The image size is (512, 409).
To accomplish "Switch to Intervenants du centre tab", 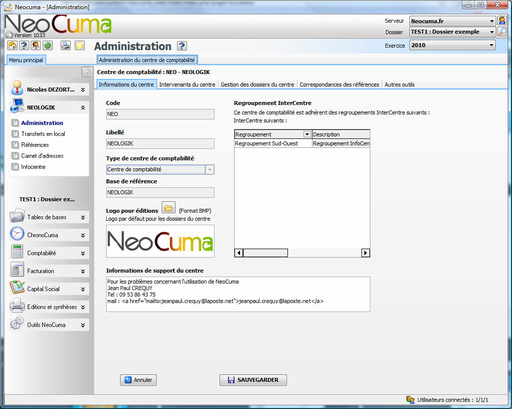I will pyautogui.click(x=187, y=85).
